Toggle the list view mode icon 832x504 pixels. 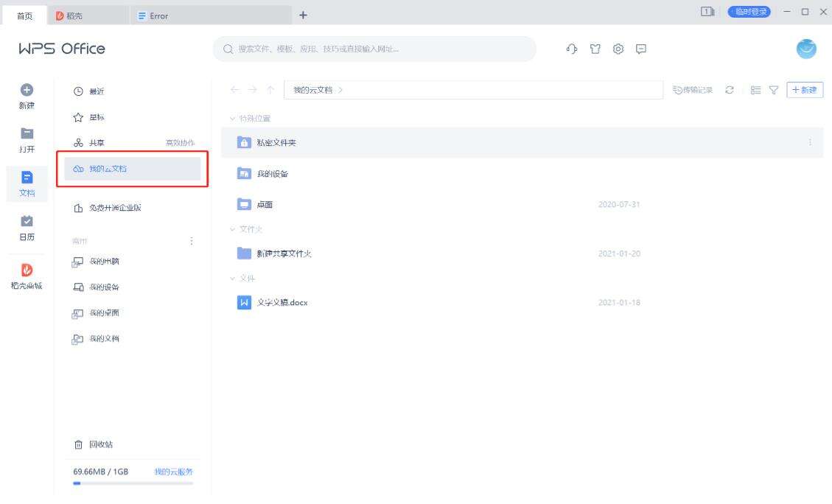click(755, 90)
